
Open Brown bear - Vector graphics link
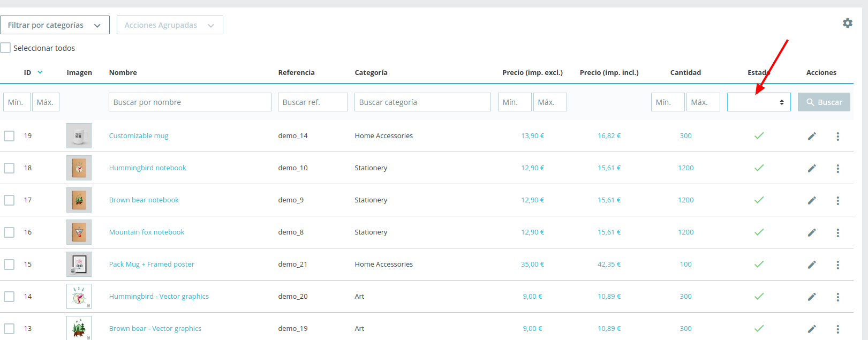coord(155,329)
